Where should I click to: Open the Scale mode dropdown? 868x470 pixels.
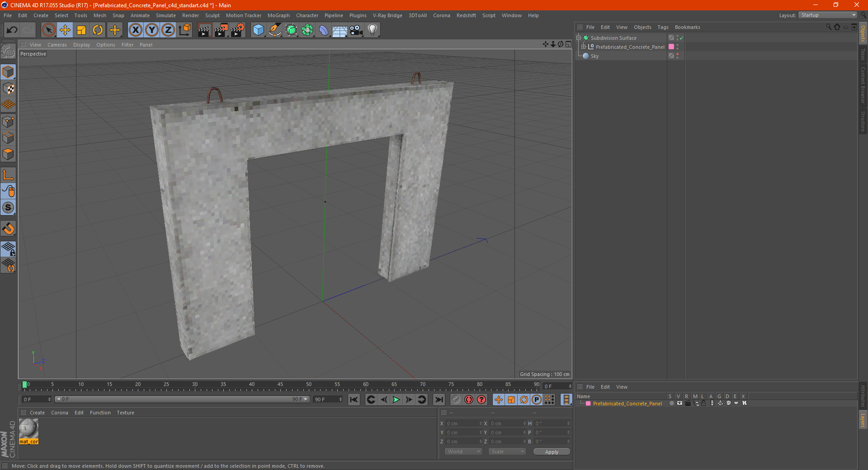coord(507,451)
